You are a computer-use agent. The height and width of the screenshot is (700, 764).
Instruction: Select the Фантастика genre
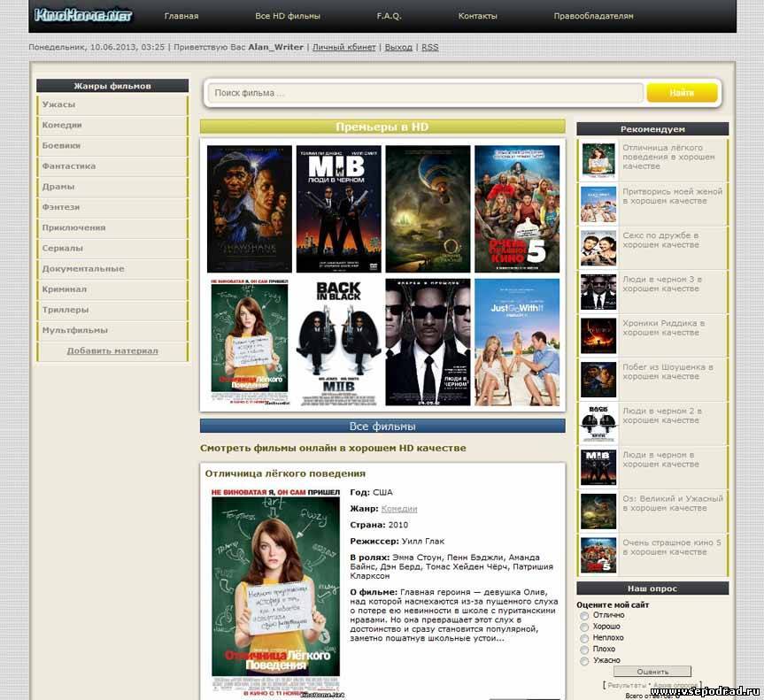point(112,166)
